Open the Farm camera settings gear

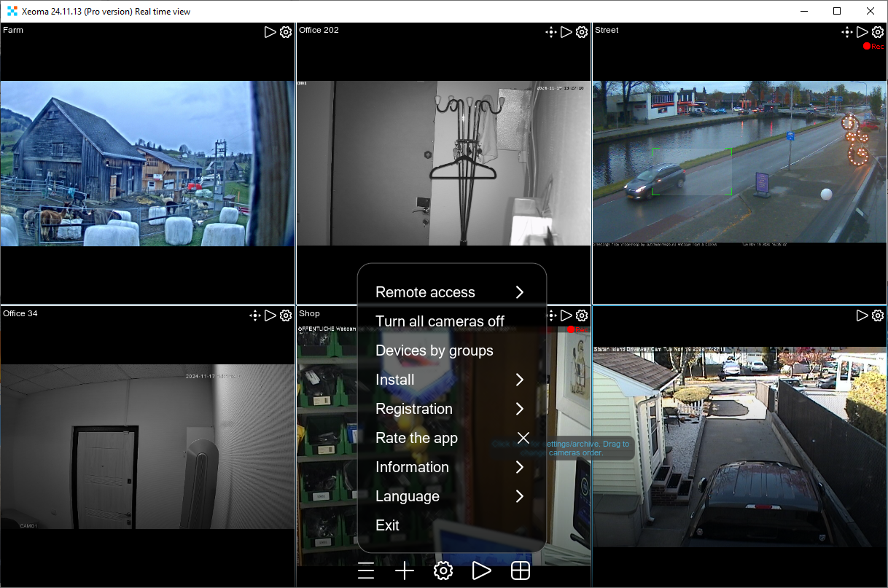(286, 32)
